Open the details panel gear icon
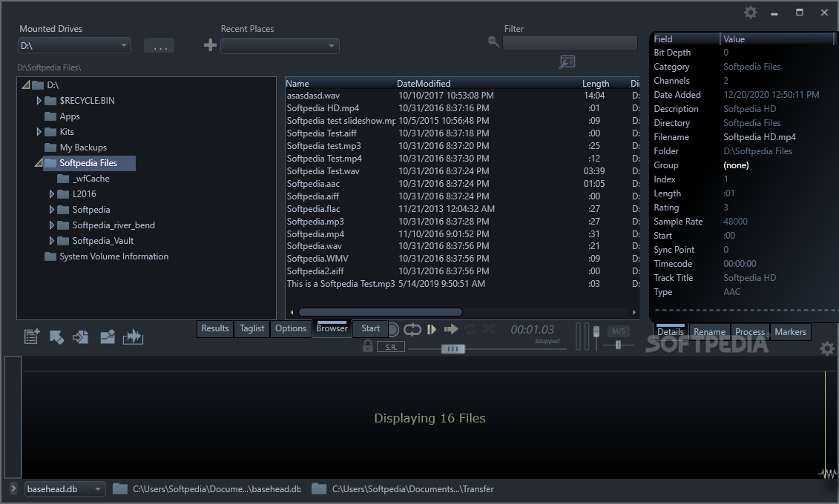The width and height of the screenshot is (839, 504). tap(827, 348)
